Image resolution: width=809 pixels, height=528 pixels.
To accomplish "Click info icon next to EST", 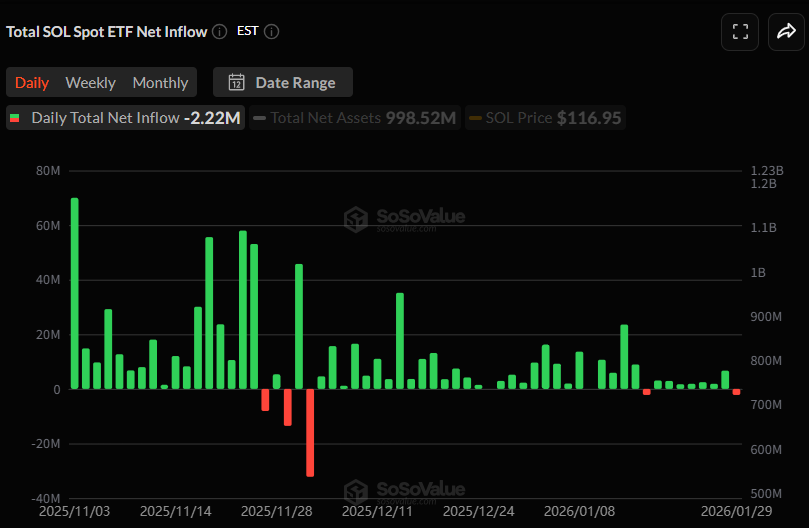I will (271, 32).
